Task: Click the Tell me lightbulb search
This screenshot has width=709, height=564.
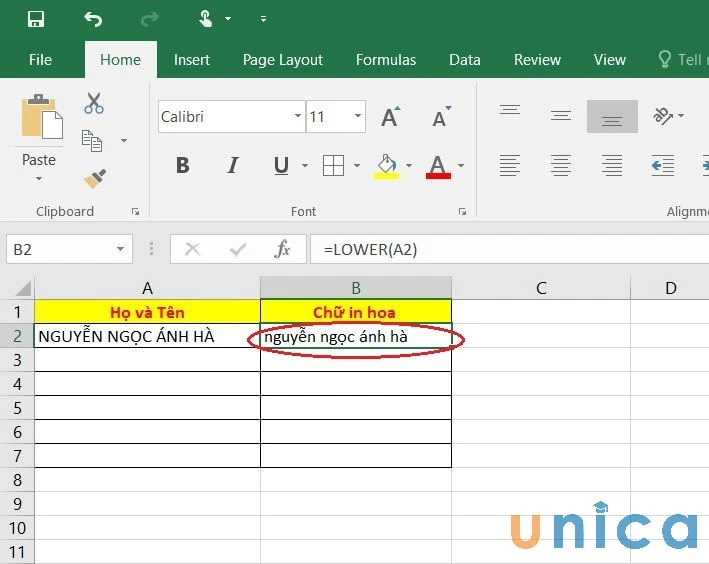Action: click(x=665, y=59)
